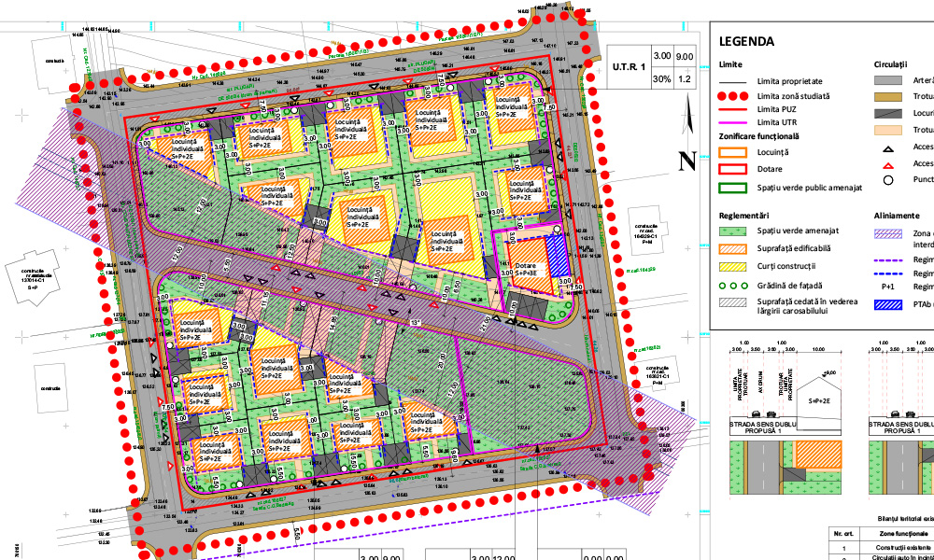Click the Spațiu verde amenajat label under Reglementări
Image resolution: width=934 pixels, height=560 pixels.
(x=800, y=231)
